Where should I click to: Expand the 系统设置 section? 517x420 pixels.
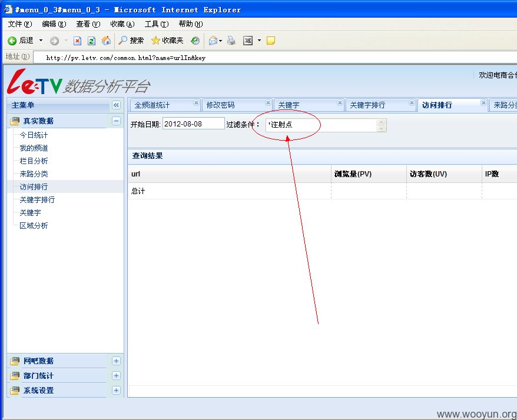click(x=116, y=391)
